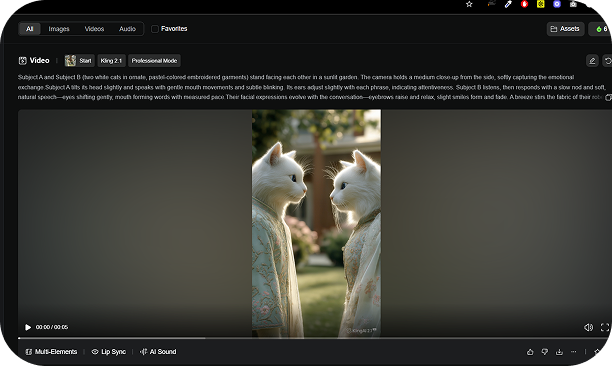Click the Video section icon
The height and width of the screenshot is (366, 612).
[23, 60]
